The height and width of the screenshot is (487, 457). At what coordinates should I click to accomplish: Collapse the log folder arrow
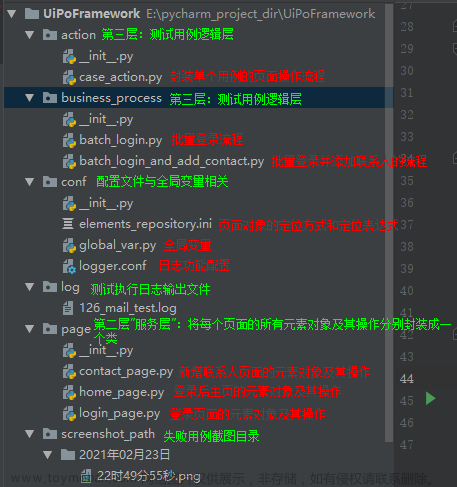pos(30,287)
